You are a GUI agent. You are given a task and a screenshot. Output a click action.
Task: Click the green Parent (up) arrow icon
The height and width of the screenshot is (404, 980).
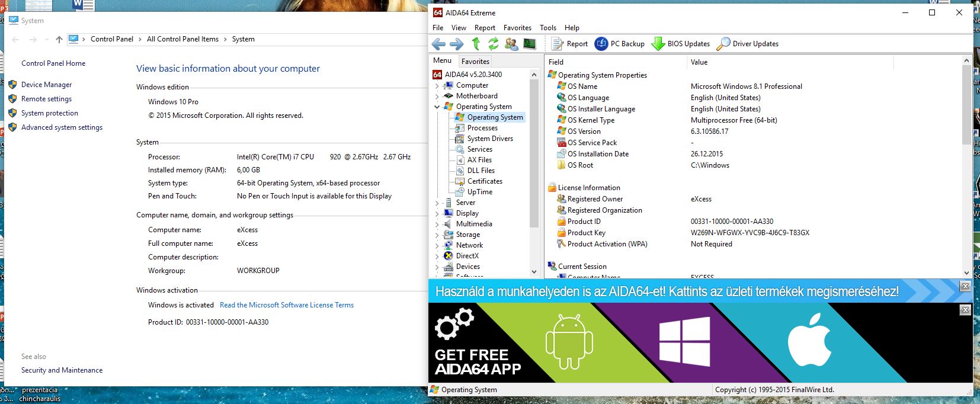tap(475, 44)
